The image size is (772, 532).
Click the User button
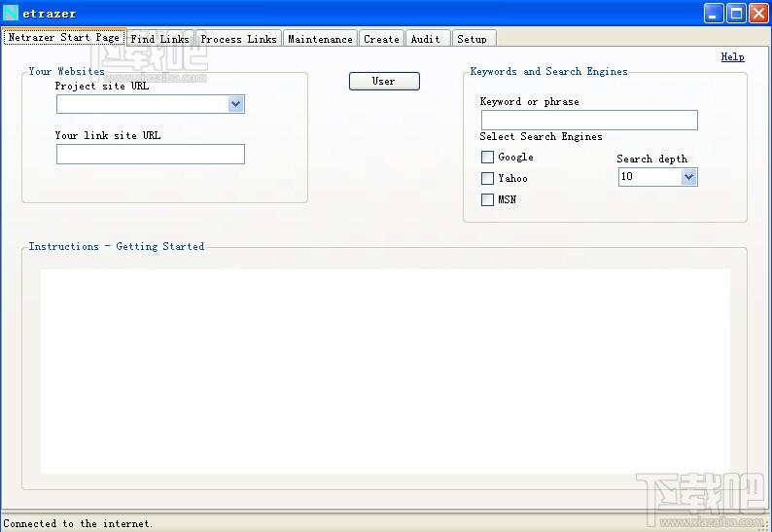384,82
